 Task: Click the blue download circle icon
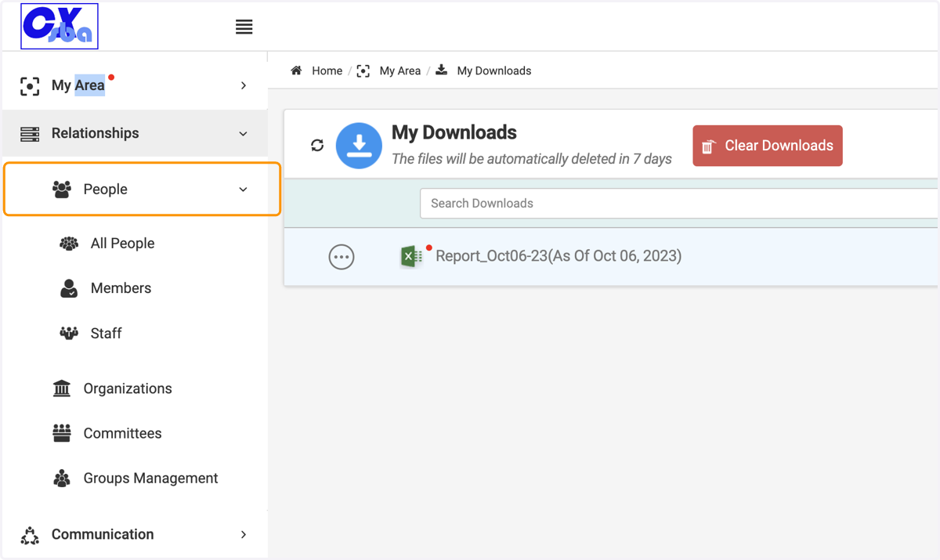[x=359, y=146]
